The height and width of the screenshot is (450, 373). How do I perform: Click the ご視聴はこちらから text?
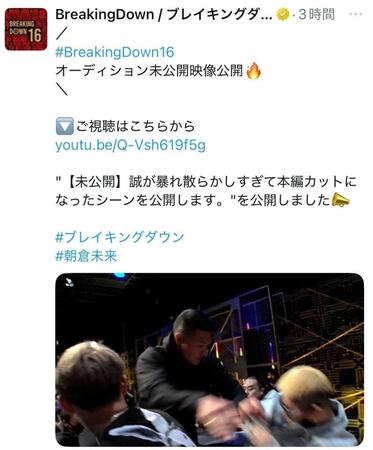point(135,127)
